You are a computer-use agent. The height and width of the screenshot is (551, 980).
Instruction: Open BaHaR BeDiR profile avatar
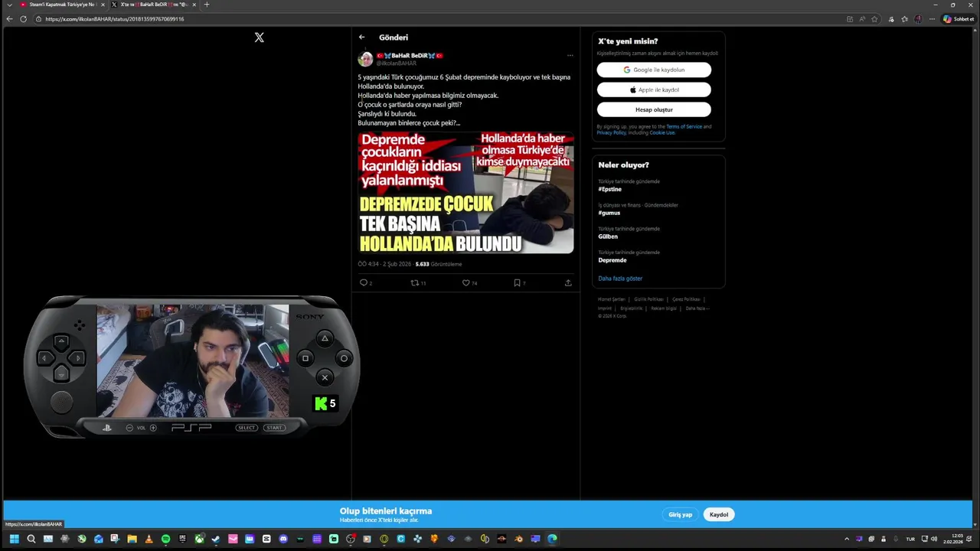[x=365, y=59]
